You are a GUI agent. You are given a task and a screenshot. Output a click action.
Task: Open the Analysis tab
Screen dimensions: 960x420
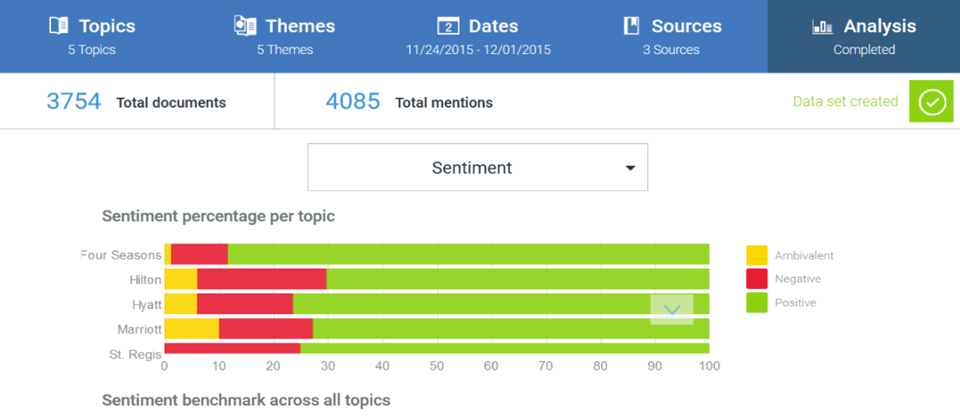click(x=864, y=36)
